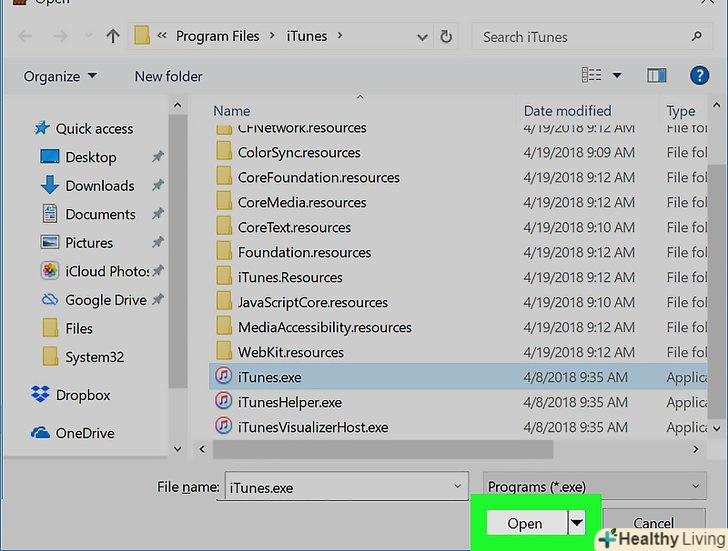This screenshot has width=728, height=551.
Task: Select the iTunes.Resources folder
Action: click(x=290, y=278)
